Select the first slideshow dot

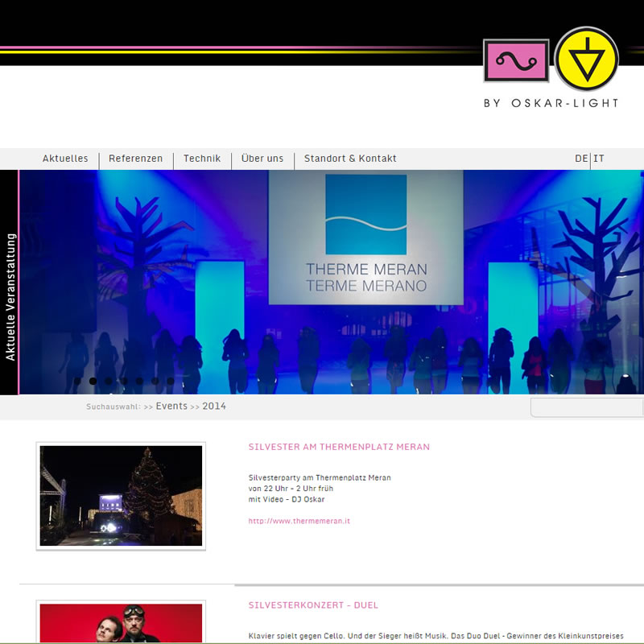78,382
